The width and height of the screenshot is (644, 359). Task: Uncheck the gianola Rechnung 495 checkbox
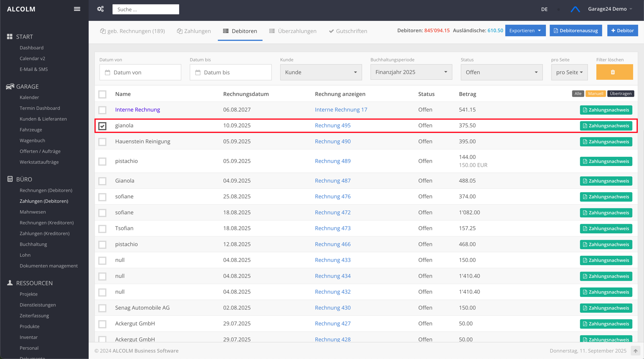point(102,126)
